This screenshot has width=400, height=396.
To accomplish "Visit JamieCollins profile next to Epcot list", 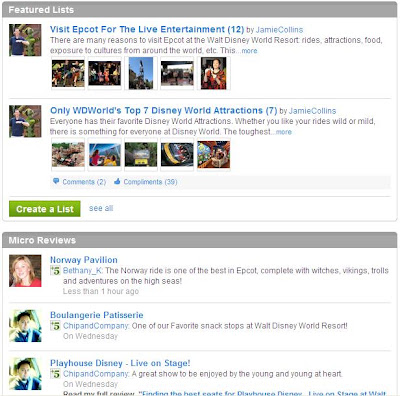I will (279, 30).
